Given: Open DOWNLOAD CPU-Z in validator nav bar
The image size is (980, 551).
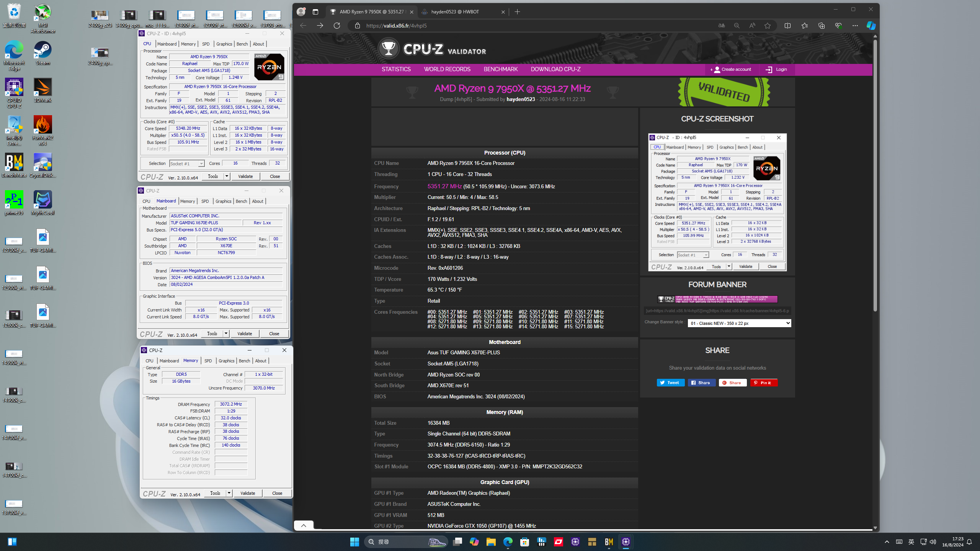Looking at the screenshot, I should pyautogui.click(x=555, y=69).
